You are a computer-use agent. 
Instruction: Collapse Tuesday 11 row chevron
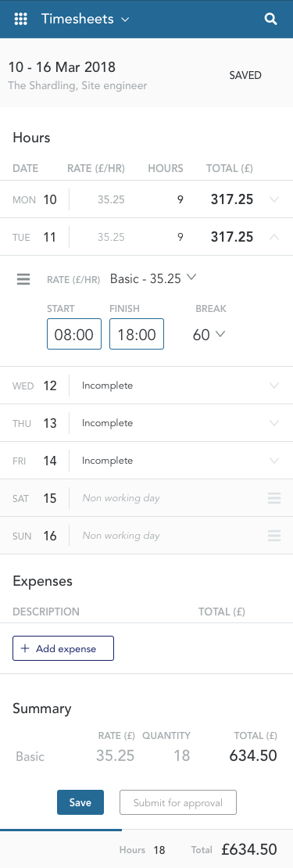273,237
